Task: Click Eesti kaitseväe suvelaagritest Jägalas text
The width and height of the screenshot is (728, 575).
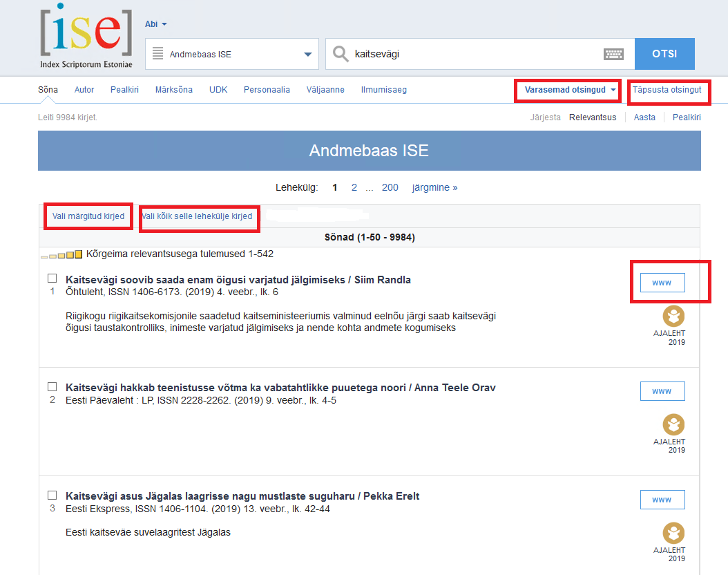Action: click(x=148, y=532)
